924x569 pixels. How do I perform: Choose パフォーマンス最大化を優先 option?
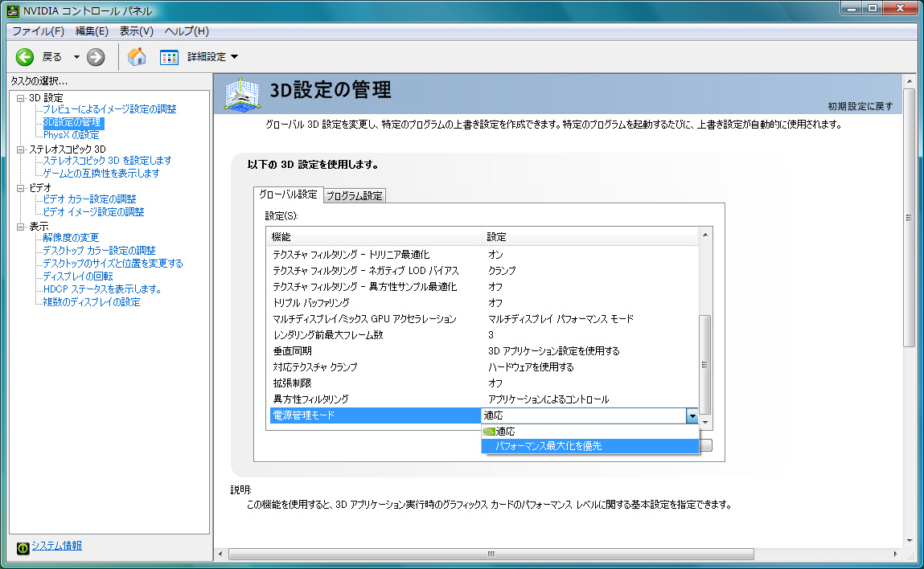(590, 446)
